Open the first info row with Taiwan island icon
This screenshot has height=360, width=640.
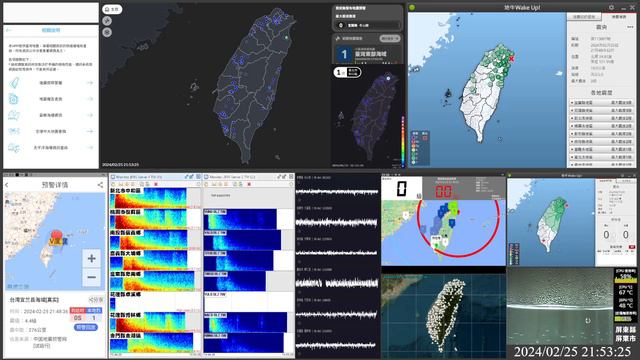[x=51, y=83]
